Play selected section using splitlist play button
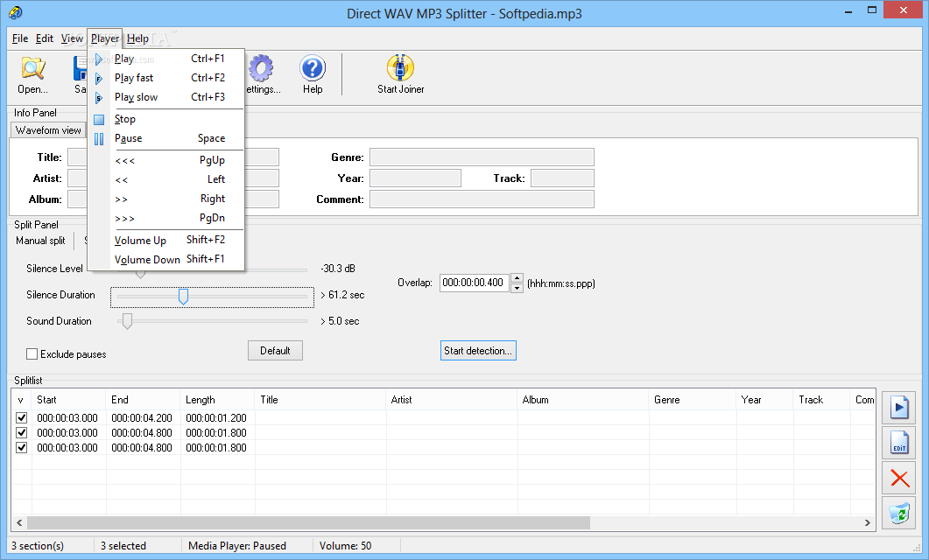The width and height of the screenshot is (929, 560). pos(898,407)
